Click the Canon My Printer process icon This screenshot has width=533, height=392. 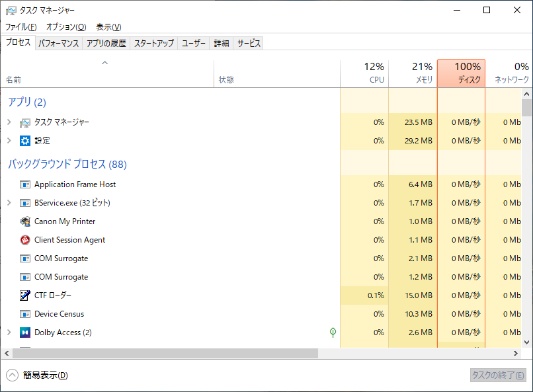click(25, 221)
